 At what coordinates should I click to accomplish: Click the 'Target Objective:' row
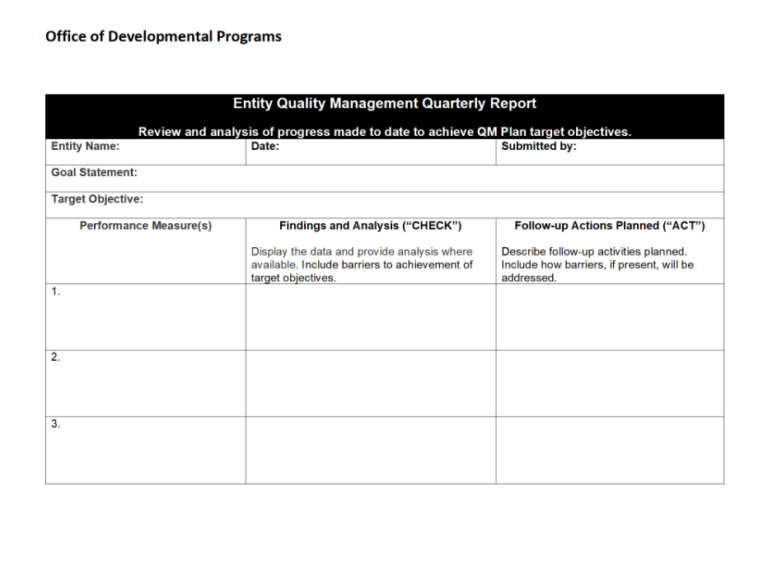384,205
